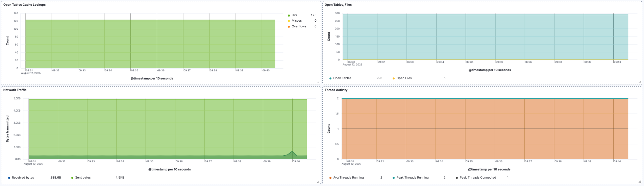This screenshot has width=644, height=186.
Task: Click the Sent bytes green legend swatch
Action: (72, 178)
